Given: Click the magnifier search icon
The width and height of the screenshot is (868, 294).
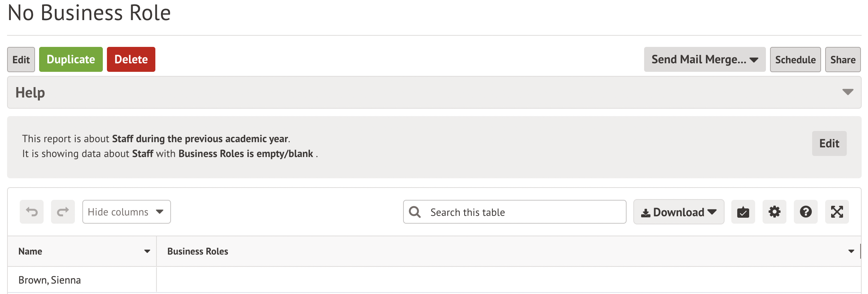Looking at the screenshot, I should coord(415,212).
